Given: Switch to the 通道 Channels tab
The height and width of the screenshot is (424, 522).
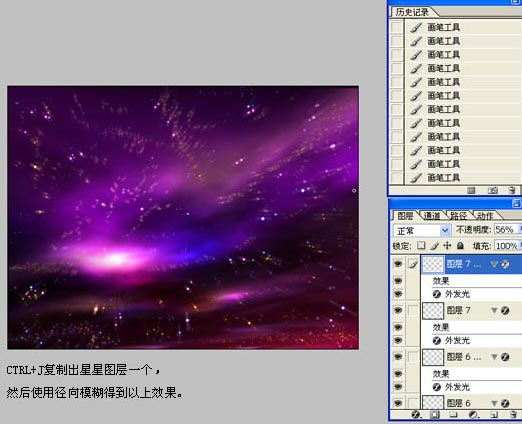Looking at the screenshot, I should pyautogui.click(x=432, y=216).
